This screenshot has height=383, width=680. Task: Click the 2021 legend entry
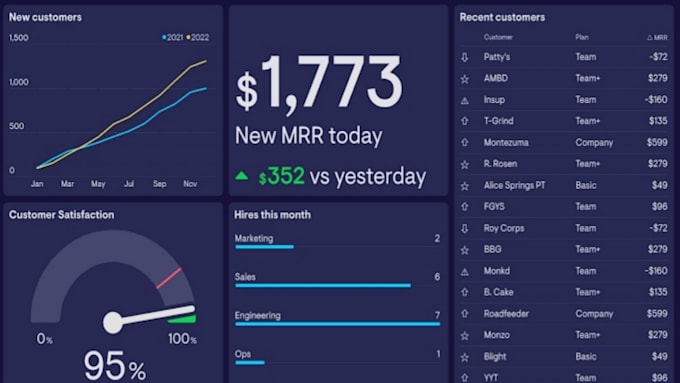173,37
